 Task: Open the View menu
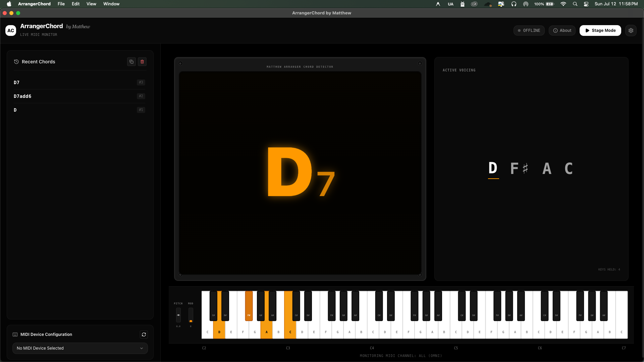point(91,4)
